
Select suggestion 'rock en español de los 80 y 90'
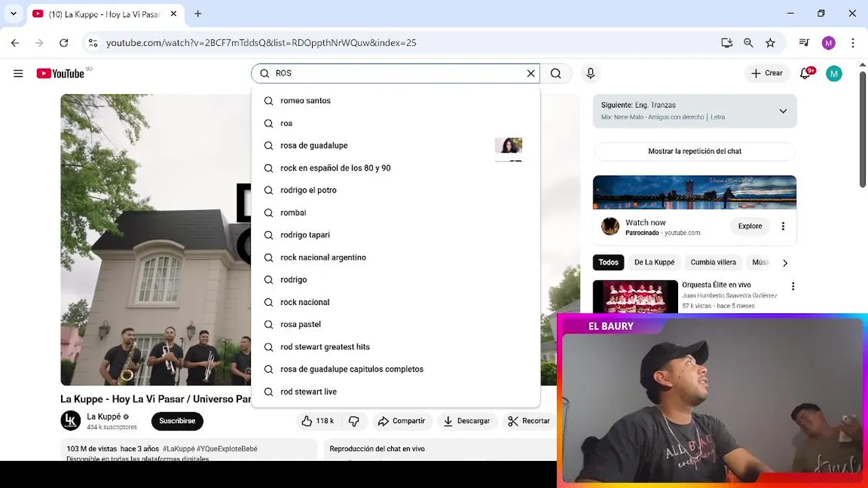click(395, 167)
